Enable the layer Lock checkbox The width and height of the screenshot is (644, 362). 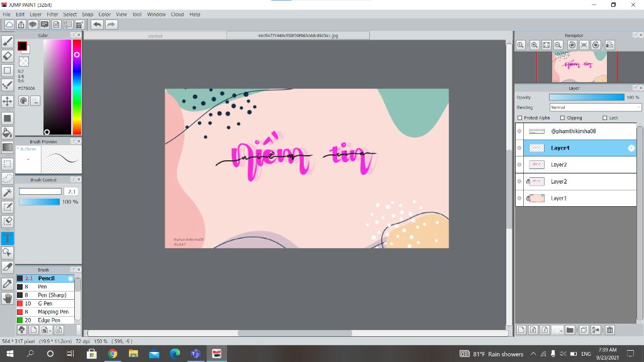click(x=604, y=118)
